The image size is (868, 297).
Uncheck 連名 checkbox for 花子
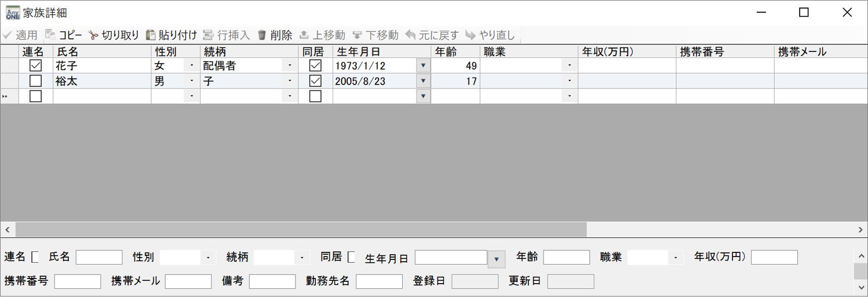click(x=35, y=66)
